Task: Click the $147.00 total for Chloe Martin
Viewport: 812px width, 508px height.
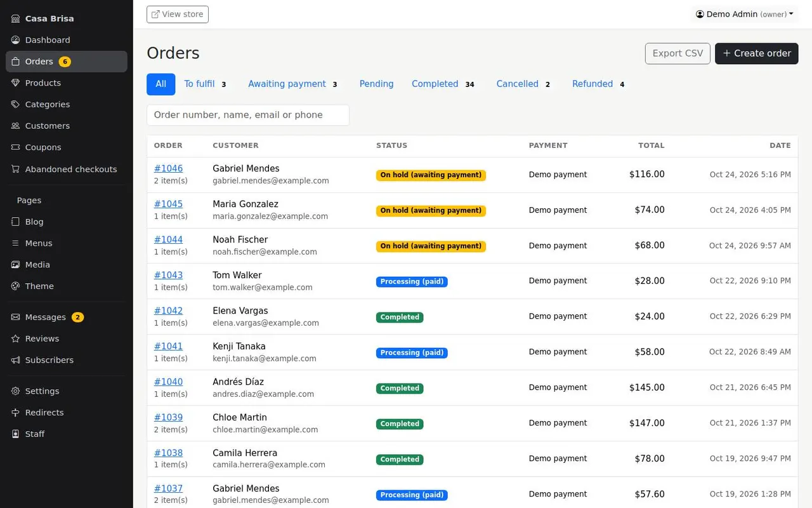Action: [647, 423]
